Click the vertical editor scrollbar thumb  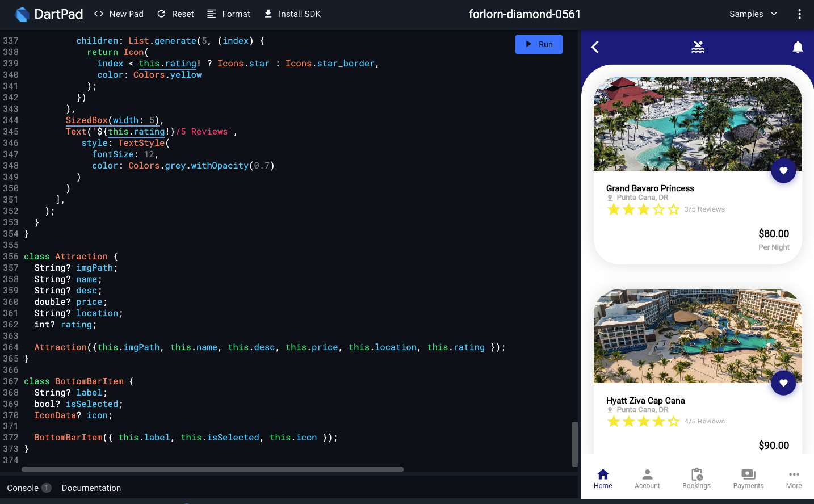(x=574, y=444)
